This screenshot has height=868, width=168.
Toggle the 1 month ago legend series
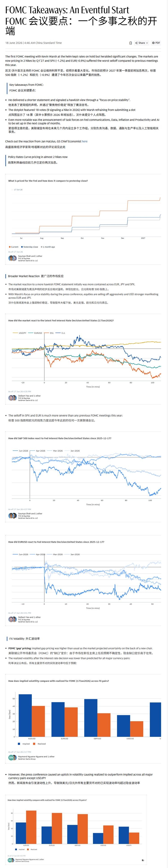pos(48,247)
